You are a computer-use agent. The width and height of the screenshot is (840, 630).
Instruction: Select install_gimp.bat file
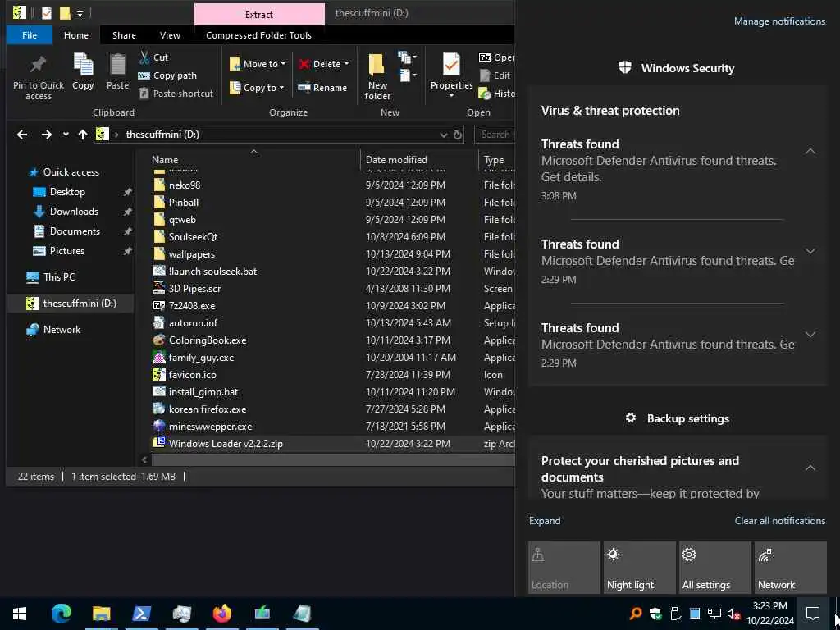point(203,391)
